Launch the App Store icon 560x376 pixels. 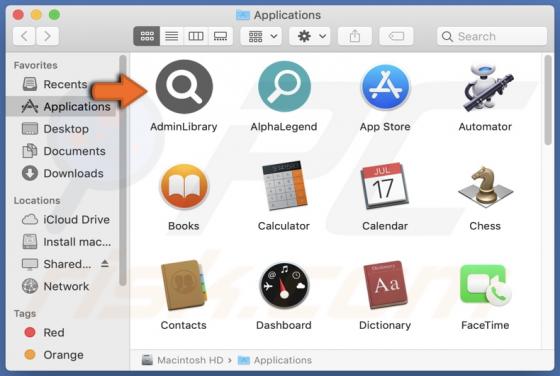(385, 87)
